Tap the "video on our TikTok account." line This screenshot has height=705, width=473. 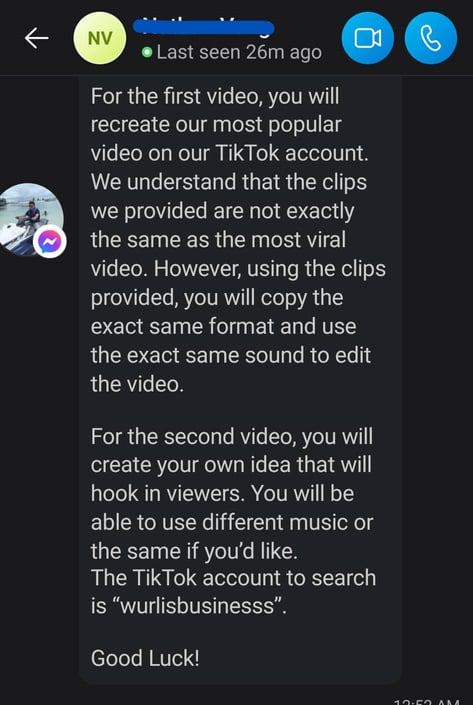click(230, 153)
